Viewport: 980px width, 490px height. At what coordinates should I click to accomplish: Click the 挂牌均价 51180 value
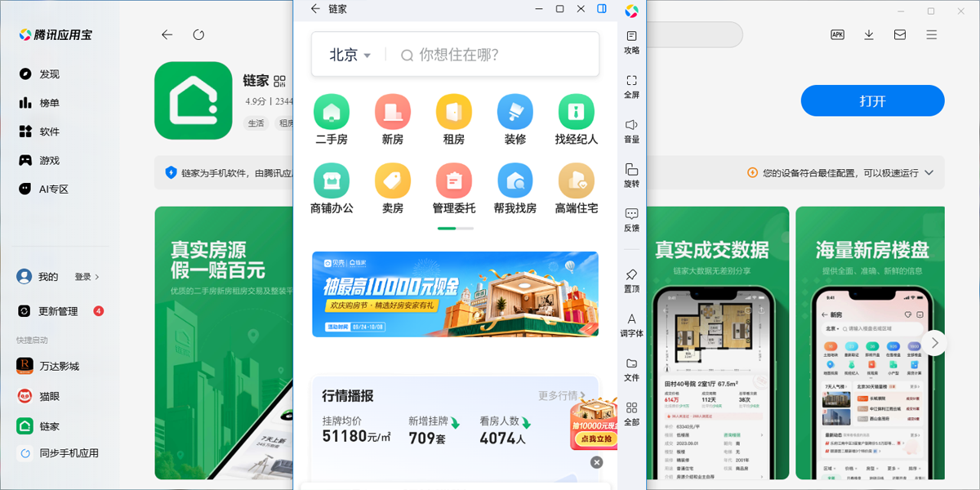coord(357,437)
